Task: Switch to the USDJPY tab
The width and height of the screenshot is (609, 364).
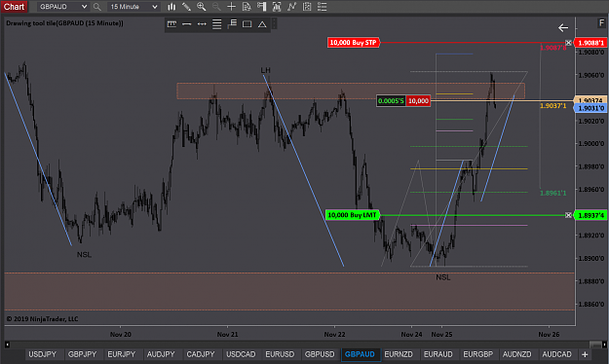Action: click(43, 354)
